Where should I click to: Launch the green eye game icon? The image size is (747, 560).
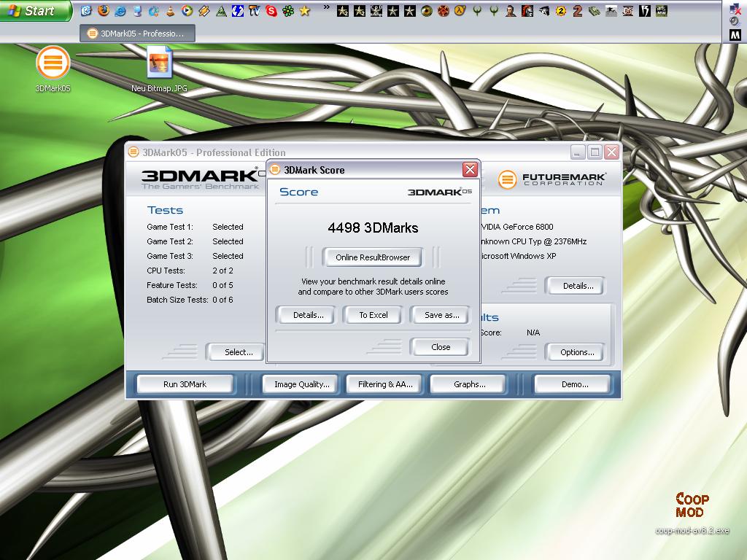(426, 10)
